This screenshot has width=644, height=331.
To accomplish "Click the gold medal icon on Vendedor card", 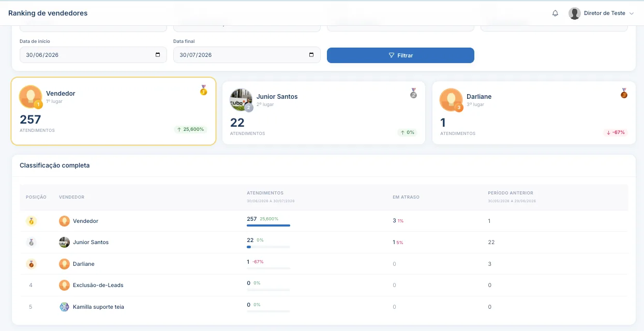I will tap(203, 90).
